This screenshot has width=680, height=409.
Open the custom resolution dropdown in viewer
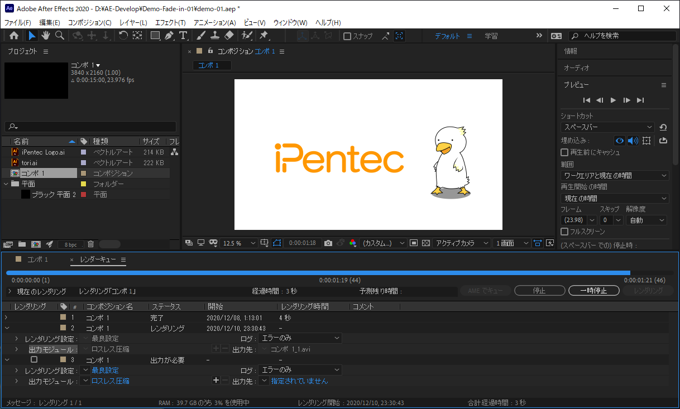coord(383,243)
